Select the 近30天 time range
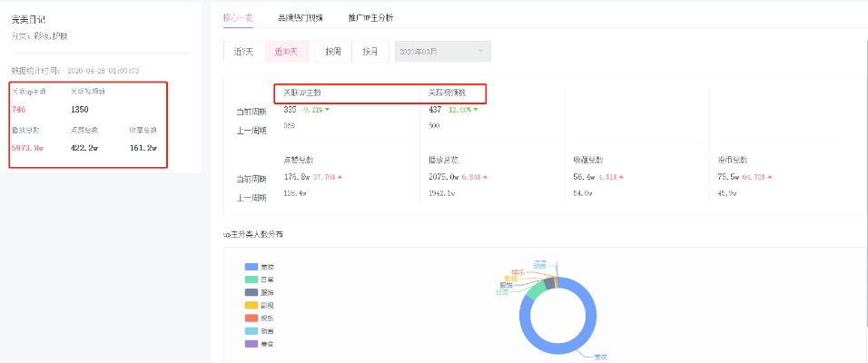Image resolution: width=868 pixels, height=363 pixels. point(285,52)
